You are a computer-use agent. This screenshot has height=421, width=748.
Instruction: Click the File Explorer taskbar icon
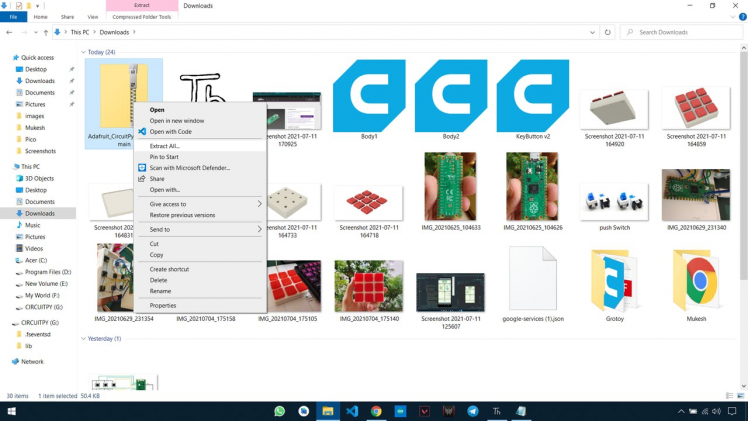pos(328,411)
